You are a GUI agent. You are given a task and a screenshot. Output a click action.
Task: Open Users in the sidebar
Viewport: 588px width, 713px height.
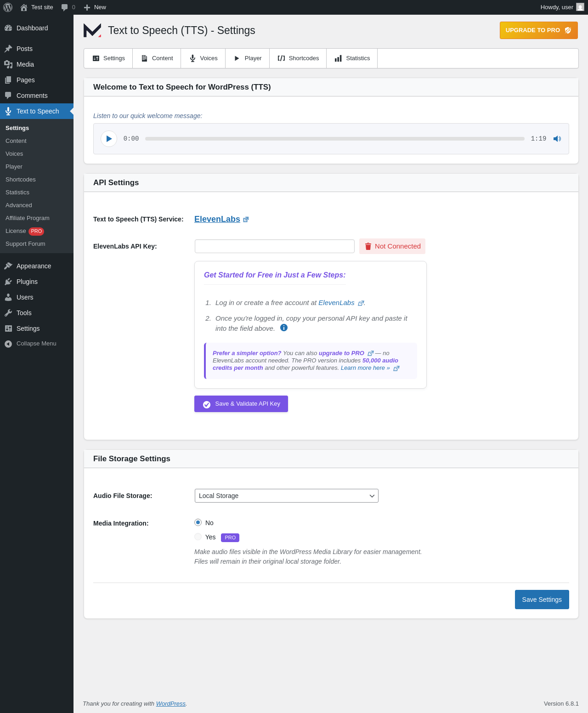pos(37,297)
